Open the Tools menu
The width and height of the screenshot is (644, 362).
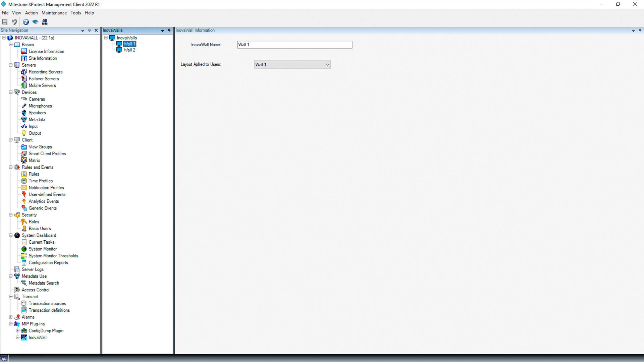(x=76, y=13)
